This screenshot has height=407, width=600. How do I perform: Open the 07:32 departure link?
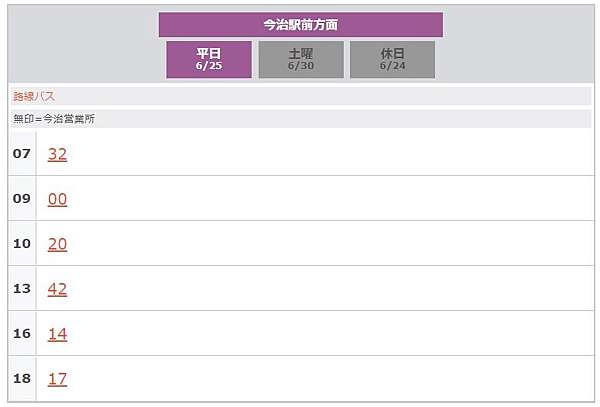[x=57, y=154]
